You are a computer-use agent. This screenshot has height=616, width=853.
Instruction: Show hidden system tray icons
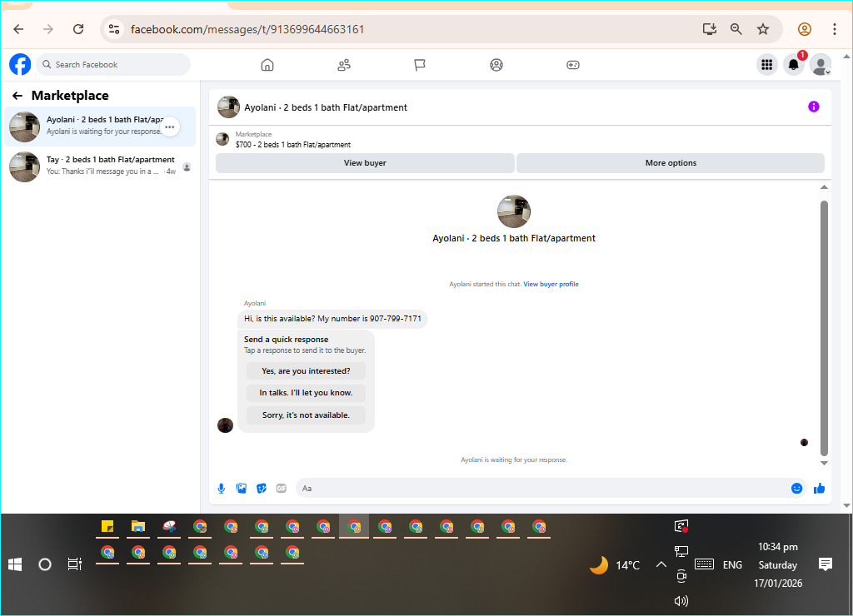[661, 565]
